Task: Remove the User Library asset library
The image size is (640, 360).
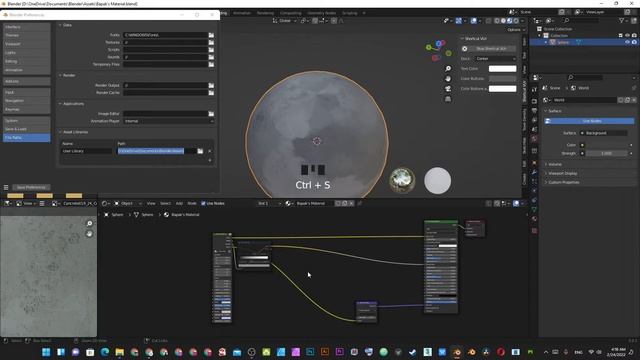Action: pos(210,151)
